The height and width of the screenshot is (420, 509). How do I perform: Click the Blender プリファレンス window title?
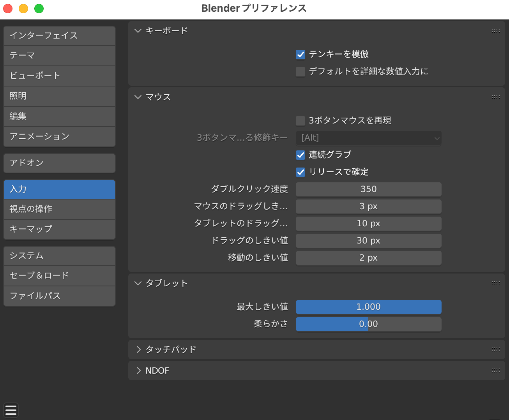click(254, 8)
